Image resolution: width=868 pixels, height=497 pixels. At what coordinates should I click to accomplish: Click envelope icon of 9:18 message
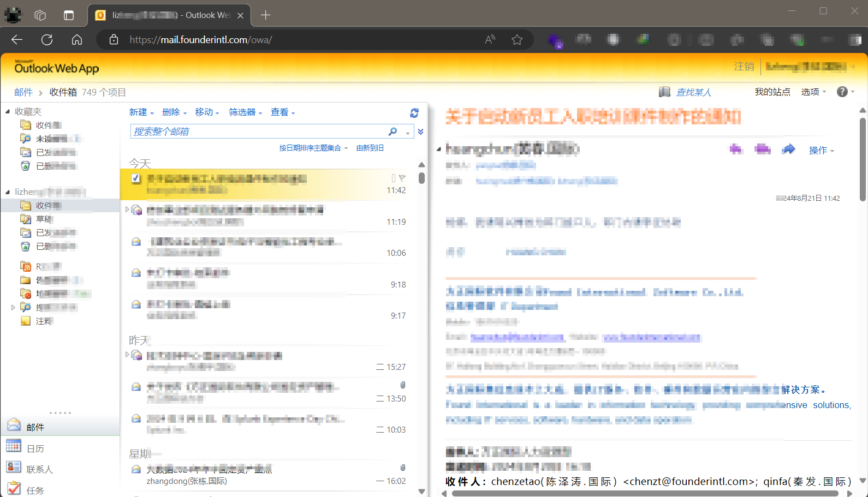click(136, 273)
